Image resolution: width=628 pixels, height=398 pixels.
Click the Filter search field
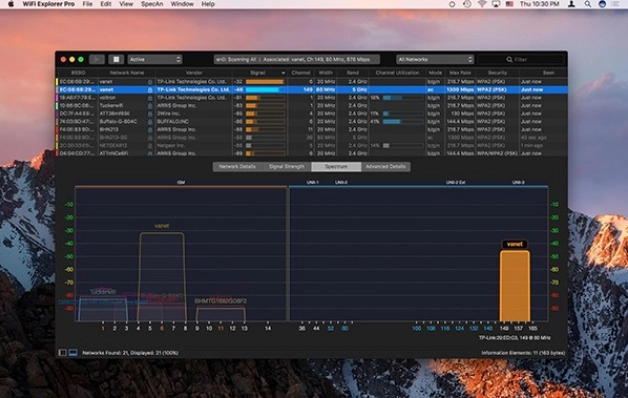[x=521, y=59]
